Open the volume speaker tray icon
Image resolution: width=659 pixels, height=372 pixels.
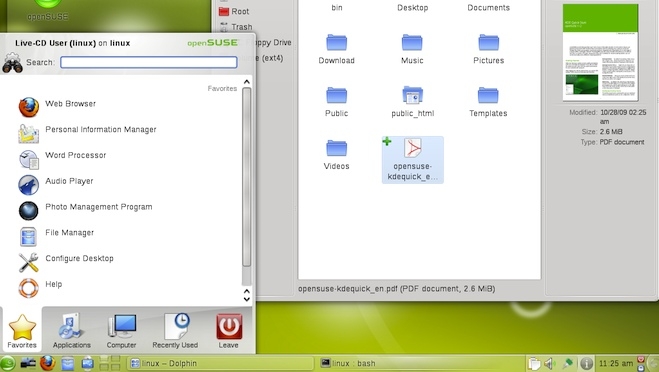[x=550, y=364]
